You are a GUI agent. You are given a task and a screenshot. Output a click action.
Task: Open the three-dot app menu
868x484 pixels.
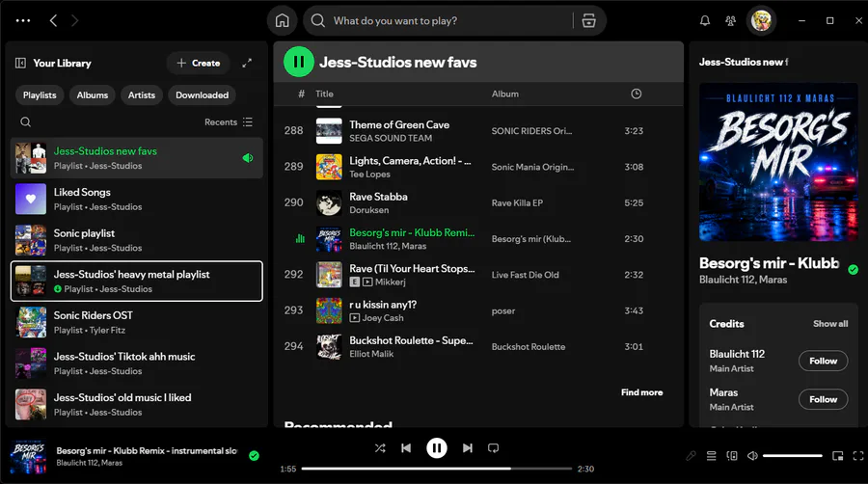[23, 20]
